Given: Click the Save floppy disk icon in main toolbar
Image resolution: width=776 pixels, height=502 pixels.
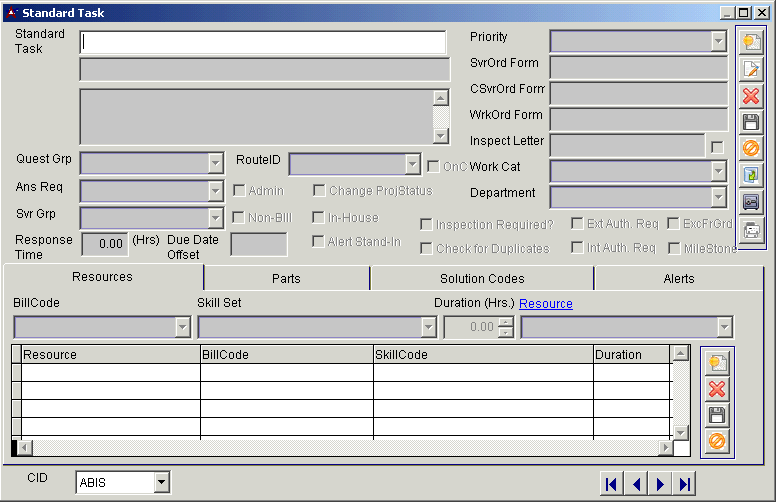Looking at the screenshot, I should click(750, 122).
